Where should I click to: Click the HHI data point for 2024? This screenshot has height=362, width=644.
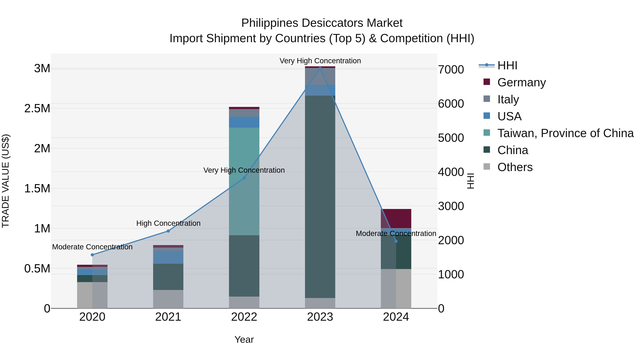pos(396,241)
